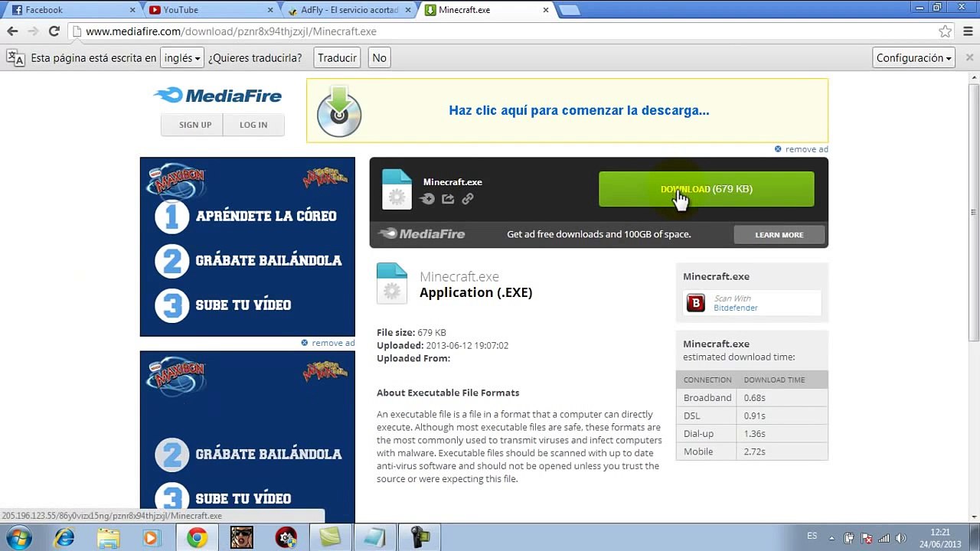Show hidden system tray icons arrow
Image resolution: width=980 pixels, height=551 pixels.
[833, 538]
